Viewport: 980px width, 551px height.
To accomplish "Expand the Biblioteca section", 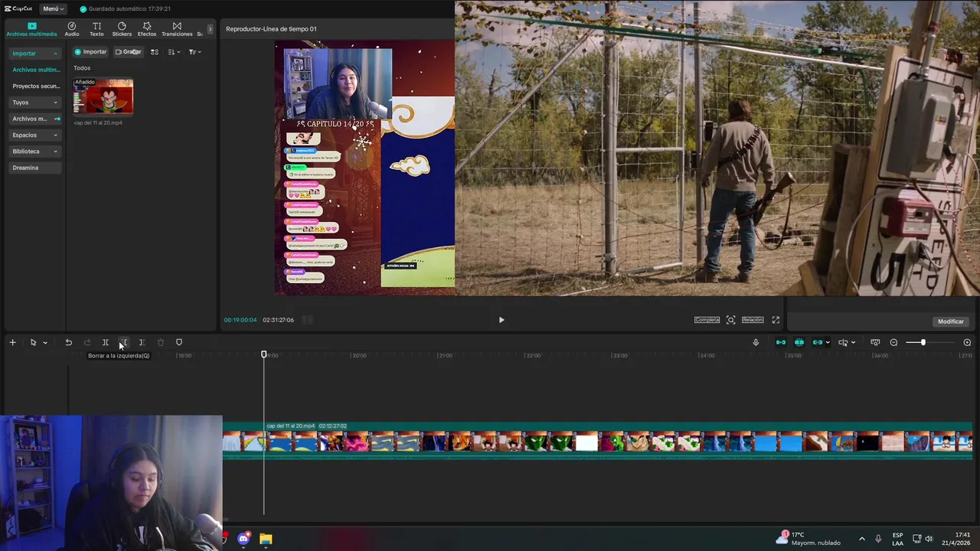I will click(34, 152).
